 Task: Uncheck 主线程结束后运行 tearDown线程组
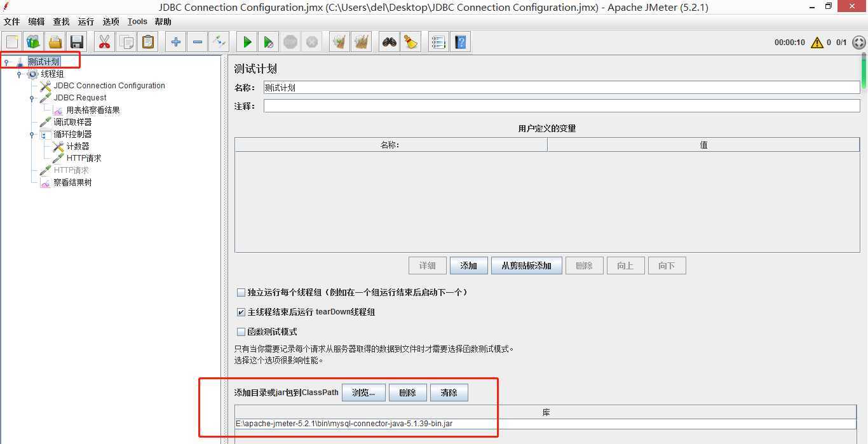pos(241,313)
